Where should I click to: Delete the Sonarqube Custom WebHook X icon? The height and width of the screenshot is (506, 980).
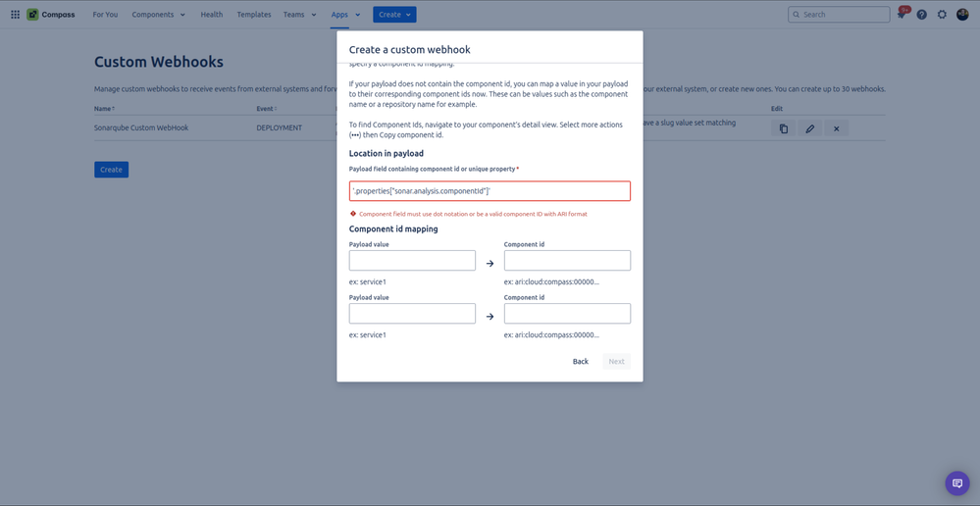836,128
